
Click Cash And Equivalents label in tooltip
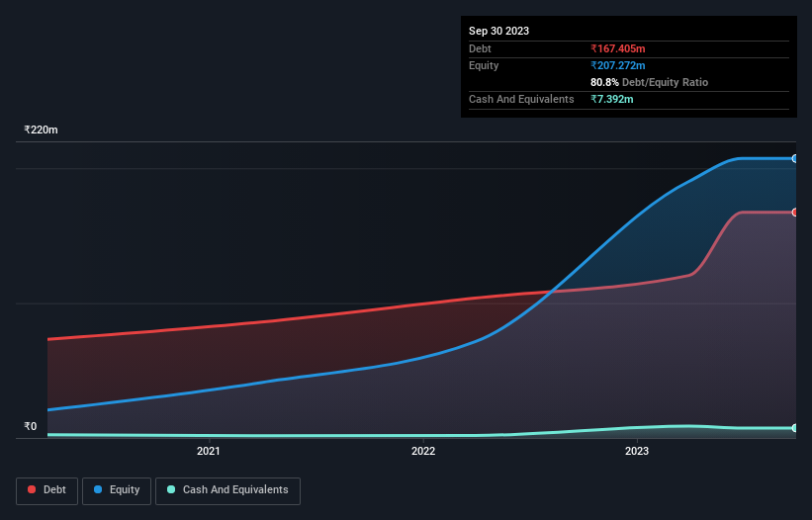521,99
